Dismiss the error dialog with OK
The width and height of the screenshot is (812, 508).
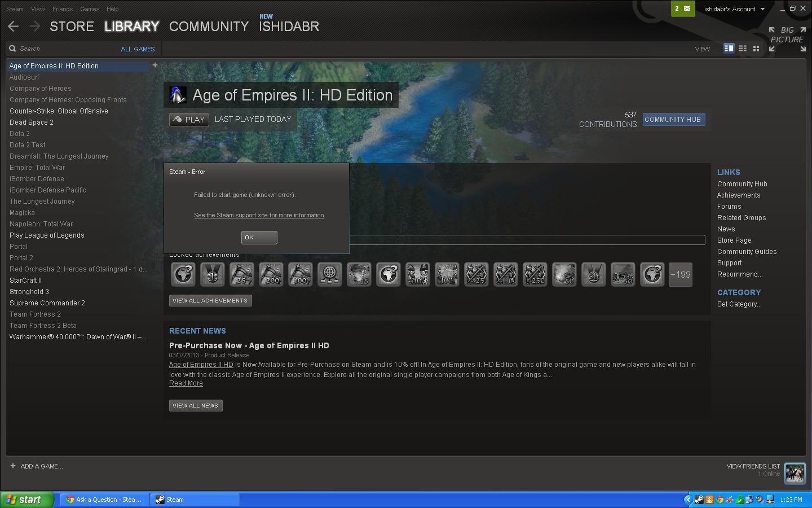(x=259, y=238)
